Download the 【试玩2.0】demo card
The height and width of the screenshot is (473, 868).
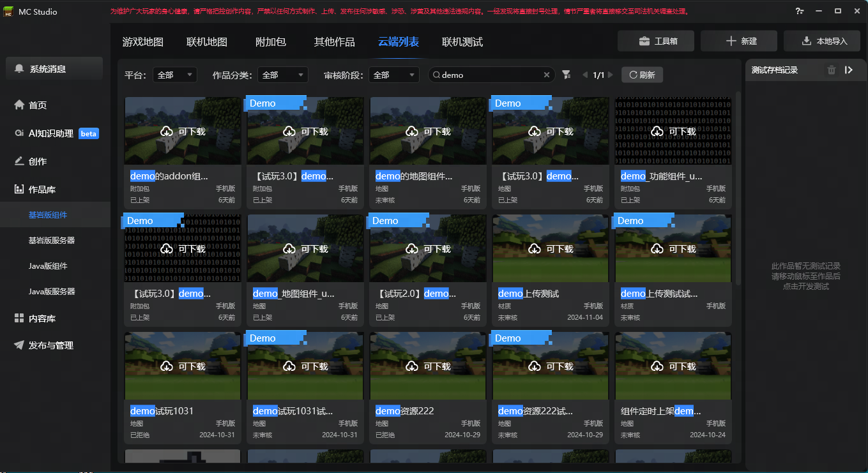[428, 249]
